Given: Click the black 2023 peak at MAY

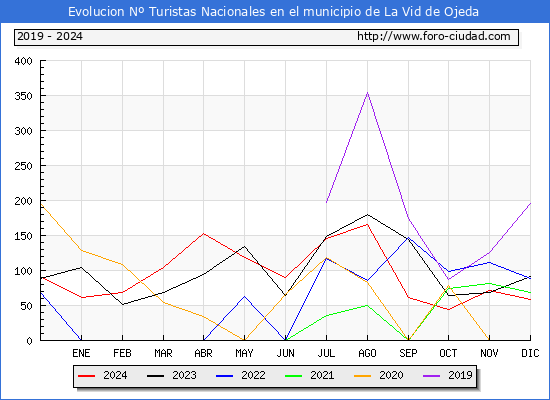Looking at the screenshot, I should click(x=244, y=246).
